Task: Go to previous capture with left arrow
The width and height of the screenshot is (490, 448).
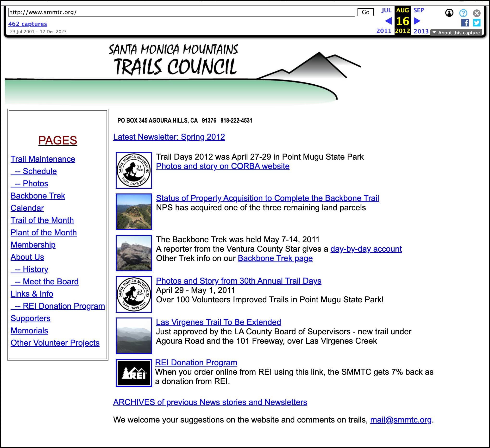Action: click(x=388, y=21)
